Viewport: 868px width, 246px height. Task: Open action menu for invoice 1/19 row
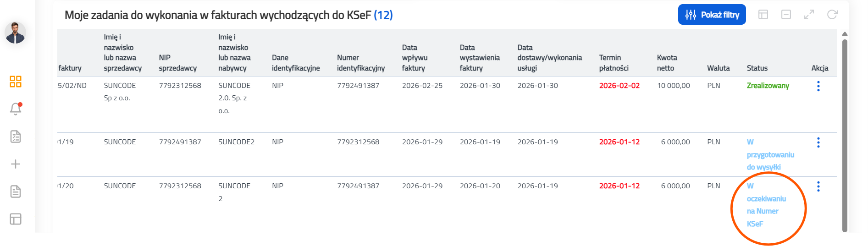pyautogui.click(x=818, y=142)
